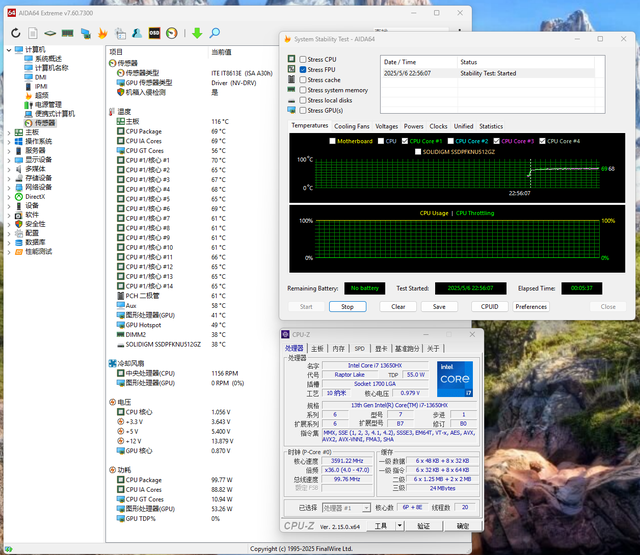The height and width of the screenshot is (555, 640).
Task: Click the green download arrow icon
Action: 197,33
